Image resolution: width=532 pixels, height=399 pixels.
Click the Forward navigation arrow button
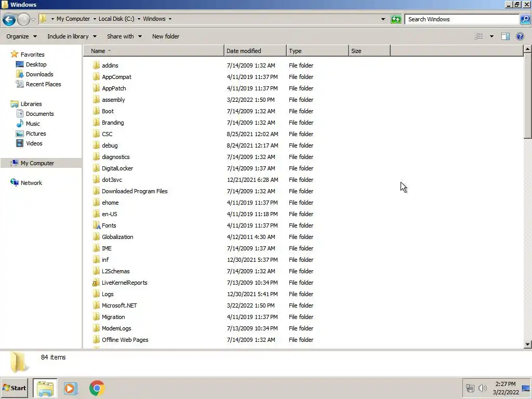click(x=23, y=19)
